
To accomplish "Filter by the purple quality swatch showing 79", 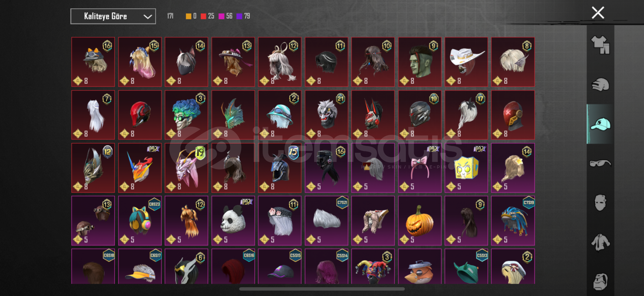I will (x=239, y=16).
